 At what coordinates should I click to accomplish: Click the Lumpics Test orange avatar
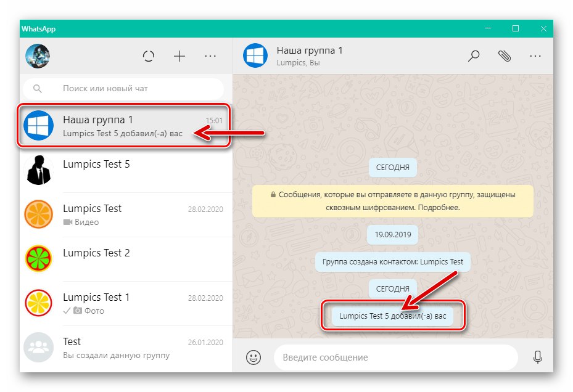[39, 214]
